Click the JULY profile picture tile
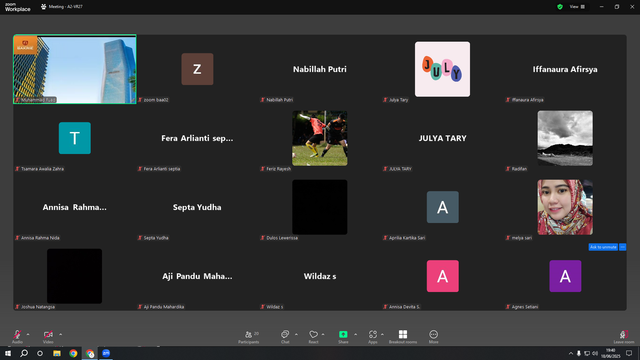Image resolution: width=640 pixels, height=360 pixels. click(x=442, y=69)
